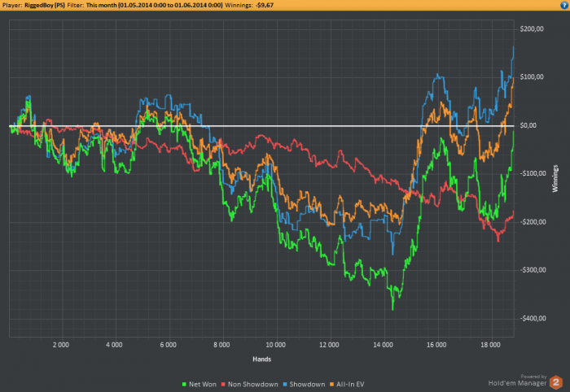
Task: Toggle the Showdown legend entry
Action: (304, 385)
